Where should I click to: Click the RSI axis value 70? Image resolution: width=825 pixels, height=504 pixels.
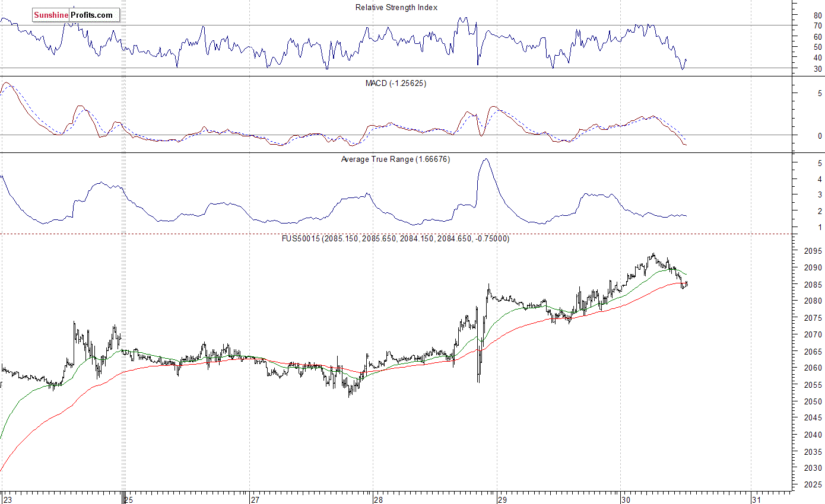(817, 26)
